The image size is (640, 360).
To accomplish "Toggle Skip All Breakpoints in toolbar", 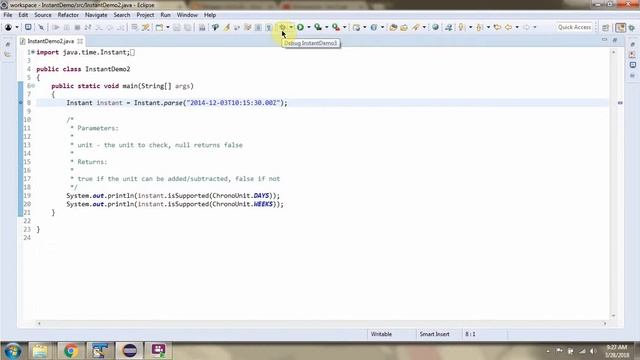I will (41, 27).
